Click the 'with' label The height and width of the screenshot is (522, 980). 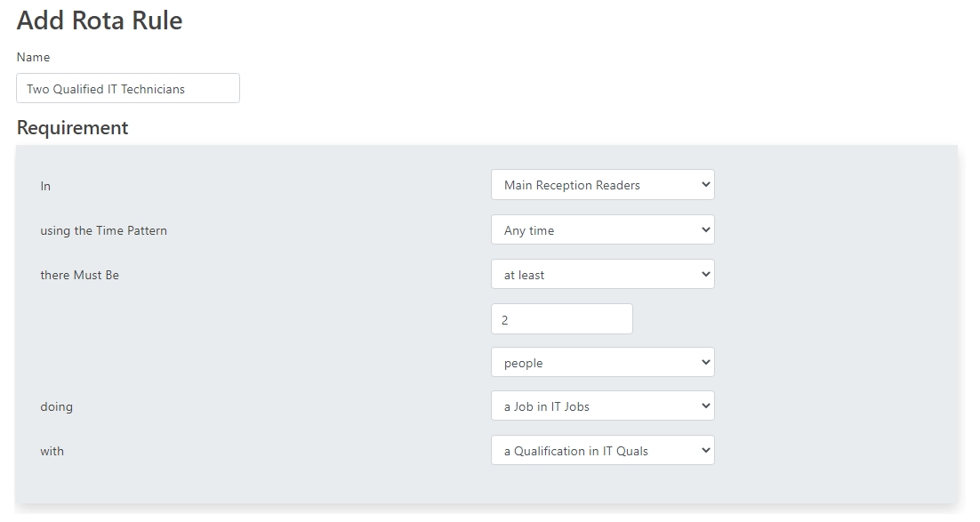52,452
